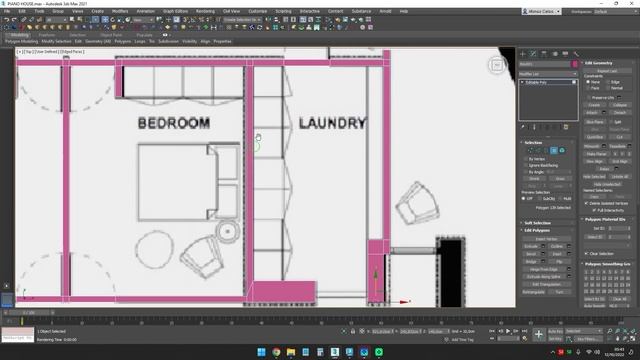Enable the By Vertex checkbox
The image size is (640, 360).
[526, 159]
